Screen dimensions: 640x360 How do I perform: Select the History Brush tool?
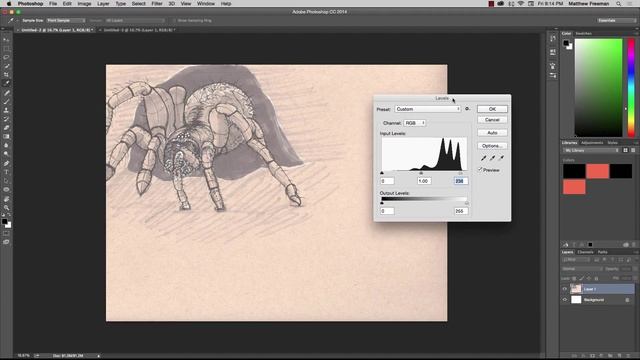point(6,119)
